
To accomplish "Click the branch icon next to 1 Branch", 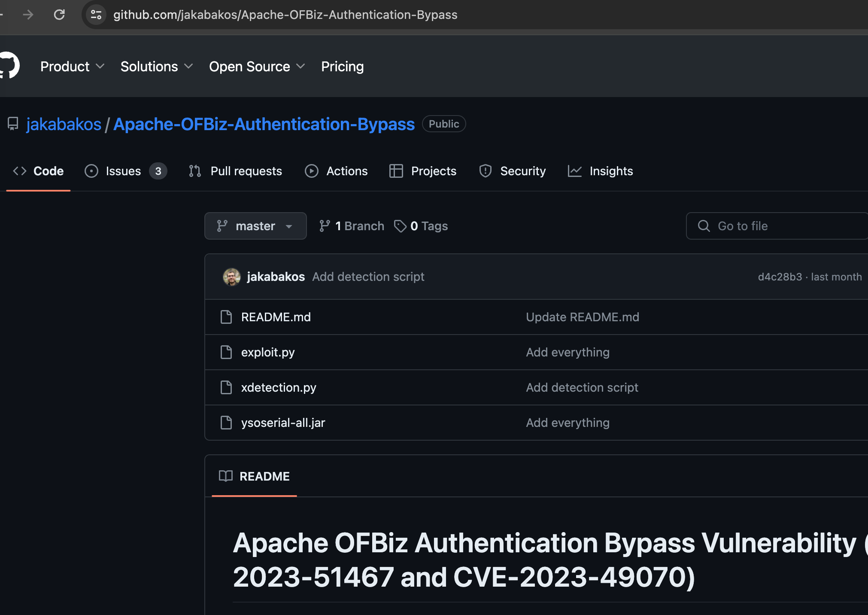I will [325, 226].
